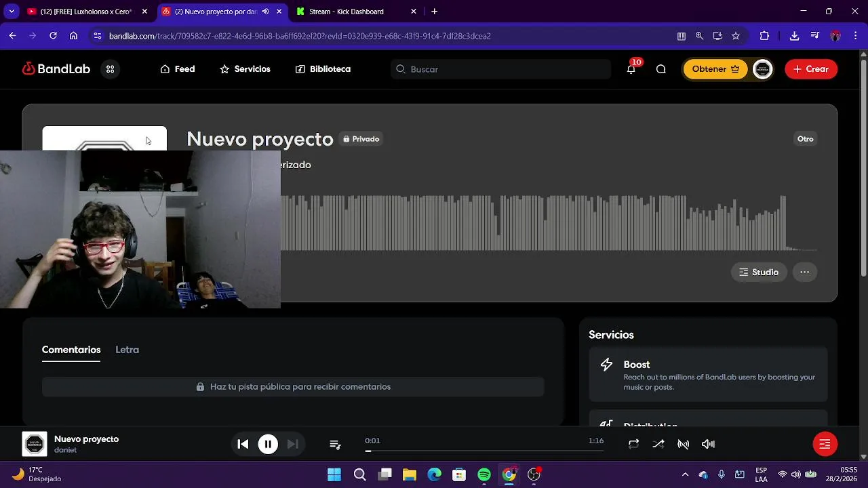Click the player's track cover thumbnail
868x488 pixels.
tap(35, 444)
